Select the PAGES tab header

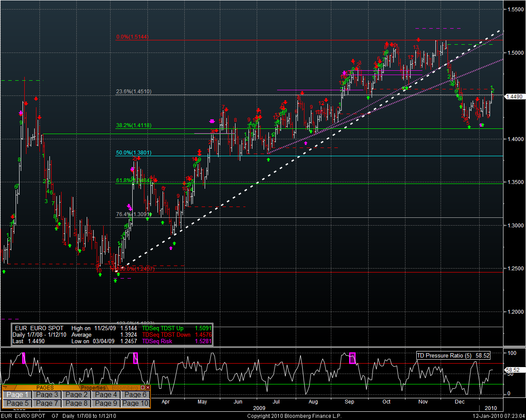[45, 387]
